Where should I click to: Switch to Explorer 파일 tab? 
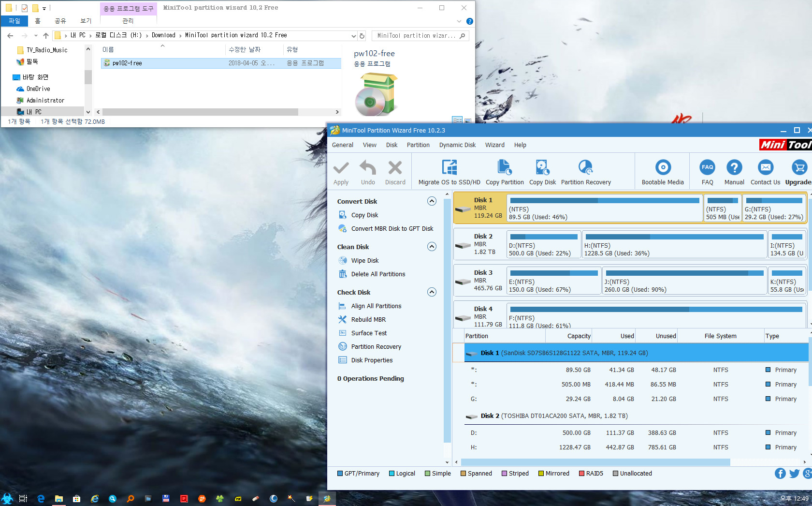(14, 21)
